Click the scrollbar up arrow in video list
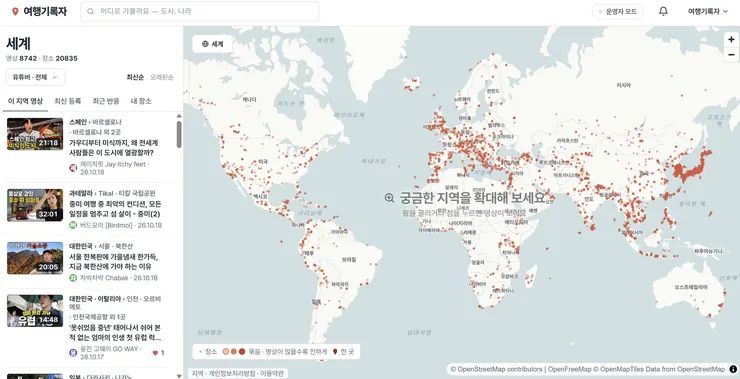The width and height of the screenshot is (740, 379). click(x=179, y=116)
